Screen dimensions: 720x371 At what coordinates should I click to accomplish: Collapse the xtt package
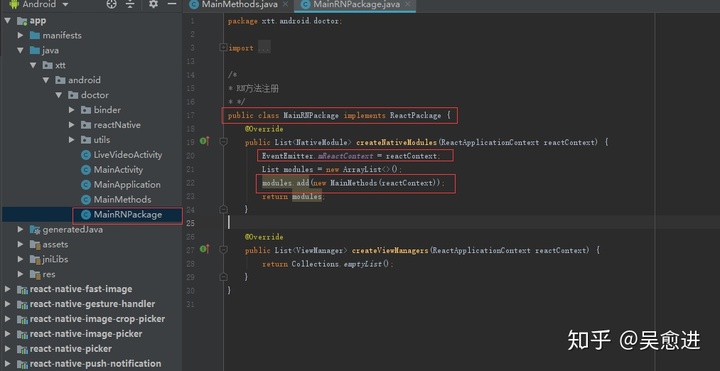[x=33, y=65]
